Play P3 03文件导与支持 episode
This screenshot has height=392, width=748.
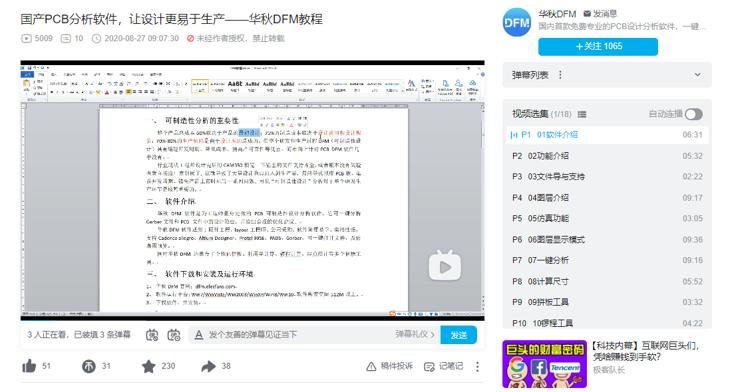pos(607,176)
